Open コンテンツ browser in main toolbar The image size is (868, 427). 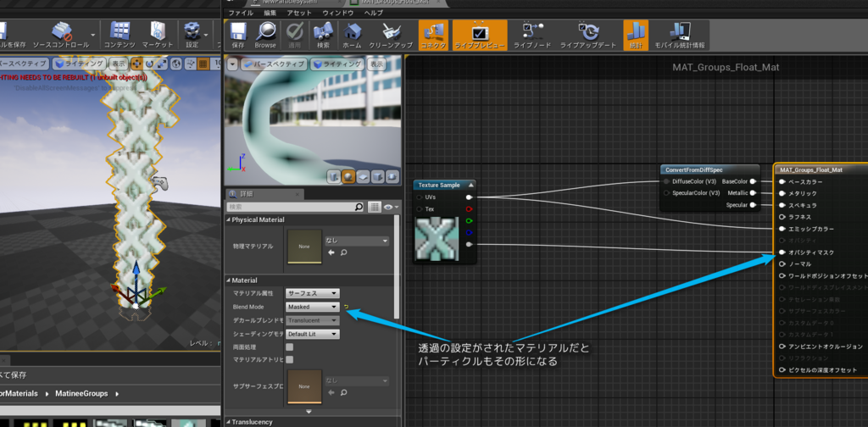point(120,36)
